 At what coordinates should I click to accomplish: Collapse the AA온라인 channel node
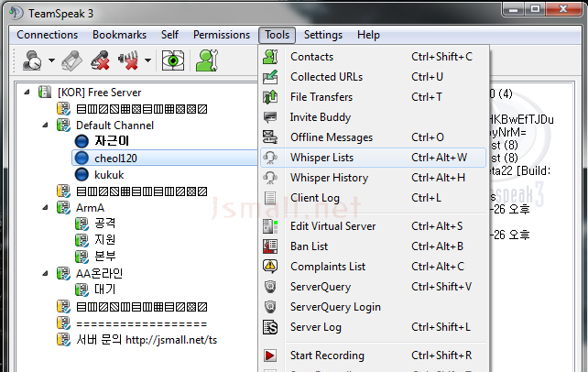pos(46,273)
